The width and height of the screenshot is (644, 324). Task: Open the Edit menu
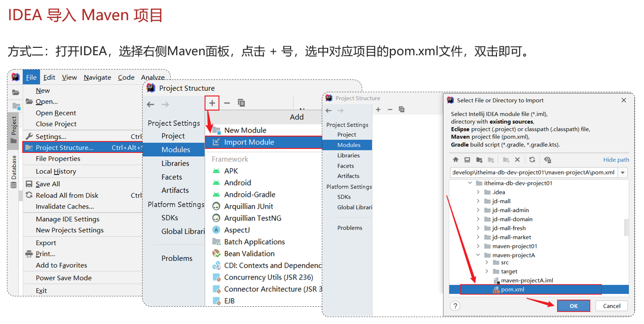[x=49, y=77]
